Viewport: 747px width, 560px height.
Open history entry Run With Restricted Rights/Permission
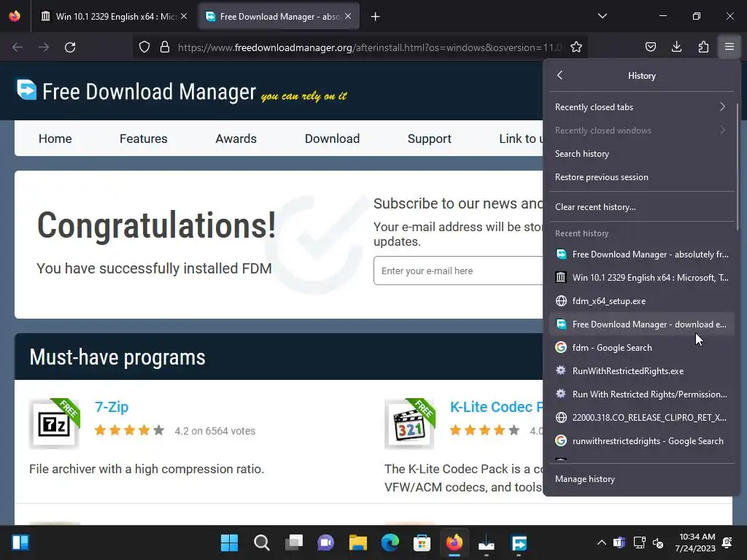point(641,394)
